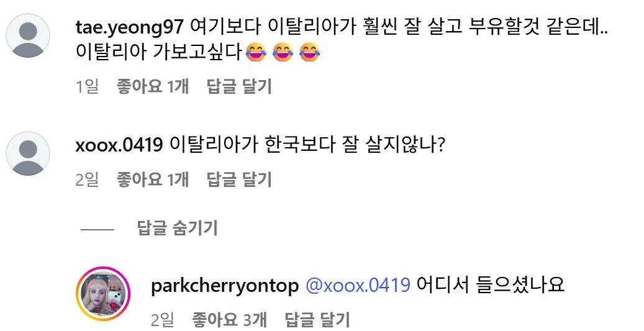View parkcherryontop's story ring avatar

point(103,294)
